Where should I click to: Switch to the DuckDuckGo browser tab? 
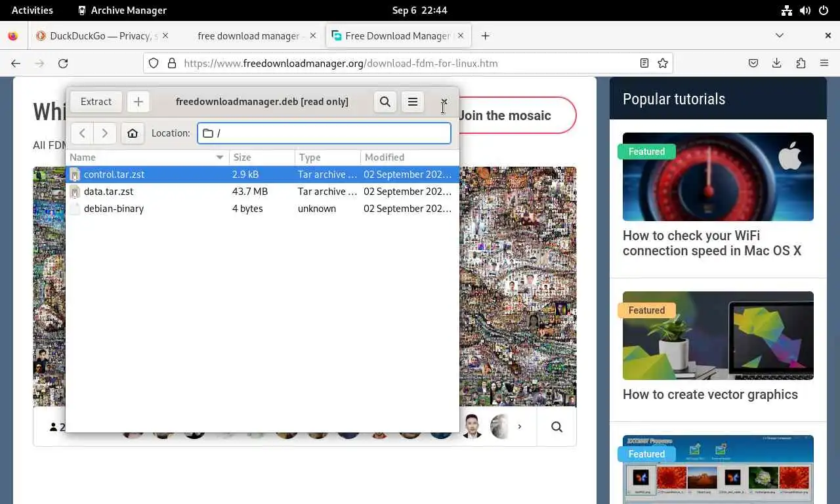pos(102,36)
